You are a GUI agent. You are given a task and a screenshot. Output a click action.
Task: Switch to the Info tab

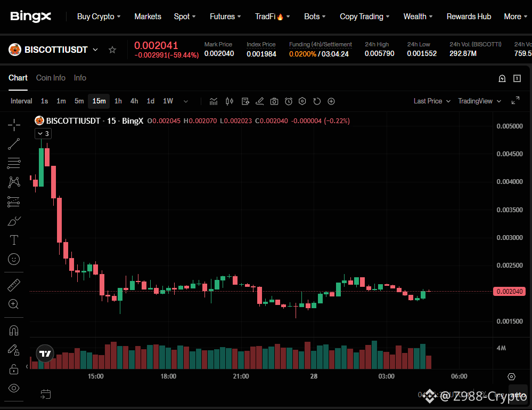(80, 78)
